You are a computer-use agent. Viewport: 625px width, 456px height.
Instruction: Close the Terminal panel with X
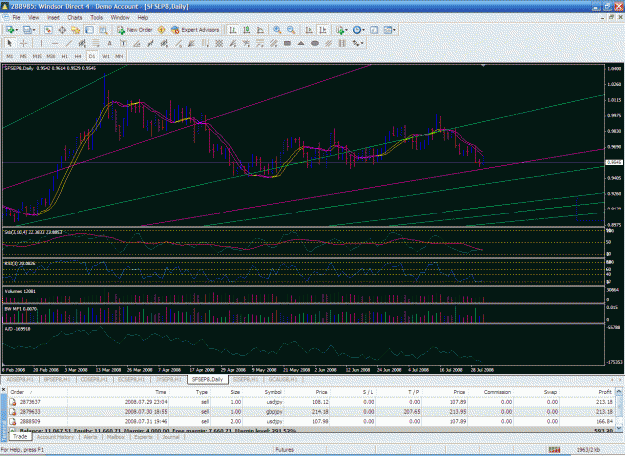pyautogui.click(x=4, y=389)
